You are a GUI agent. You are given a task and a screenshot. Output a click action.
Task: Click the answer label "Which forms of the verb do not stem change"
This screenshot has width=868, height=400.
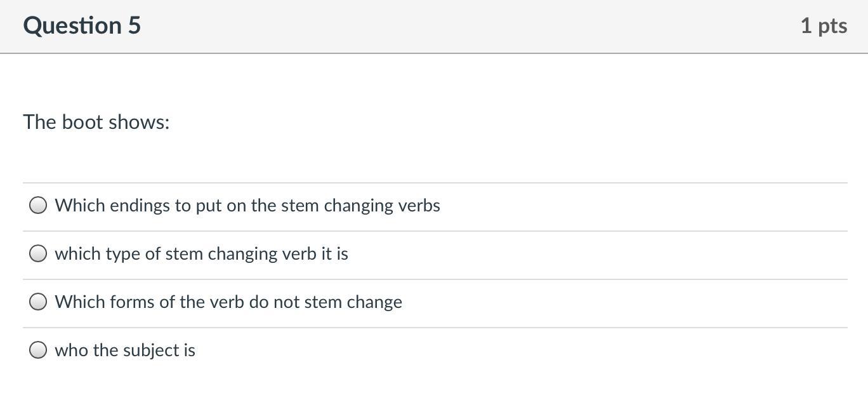coord(228,302)
